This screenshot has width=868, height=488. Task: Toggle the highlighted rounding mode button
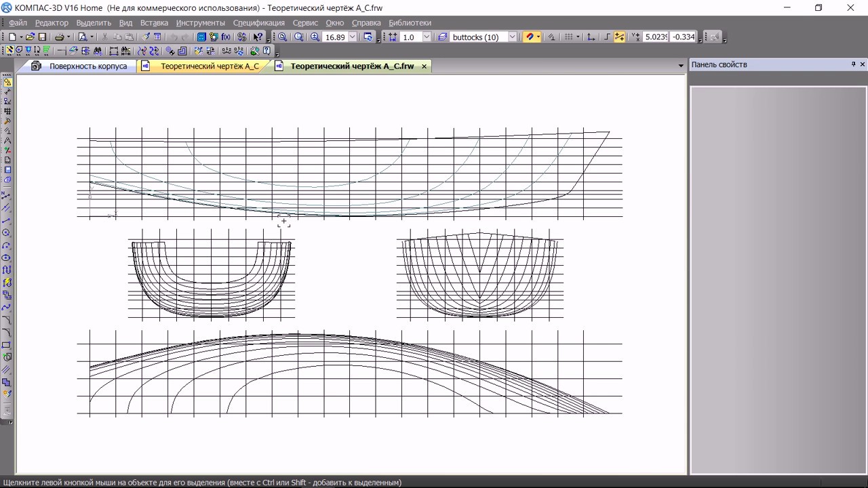click(x=619, y=37)
